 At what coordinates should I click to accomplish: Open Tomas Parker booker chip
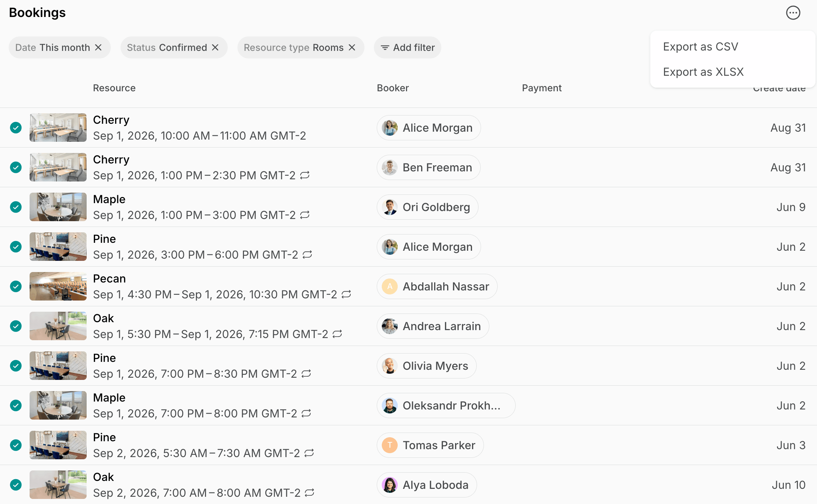[x=430, y=445]
